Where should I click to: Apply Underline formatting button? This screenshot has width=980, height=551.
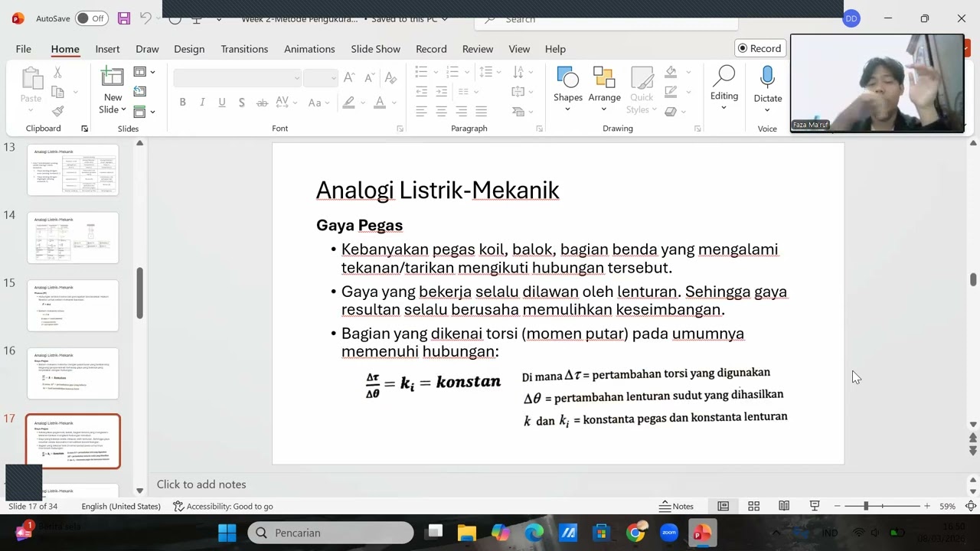pyautogui.click(x=222, y=103)
